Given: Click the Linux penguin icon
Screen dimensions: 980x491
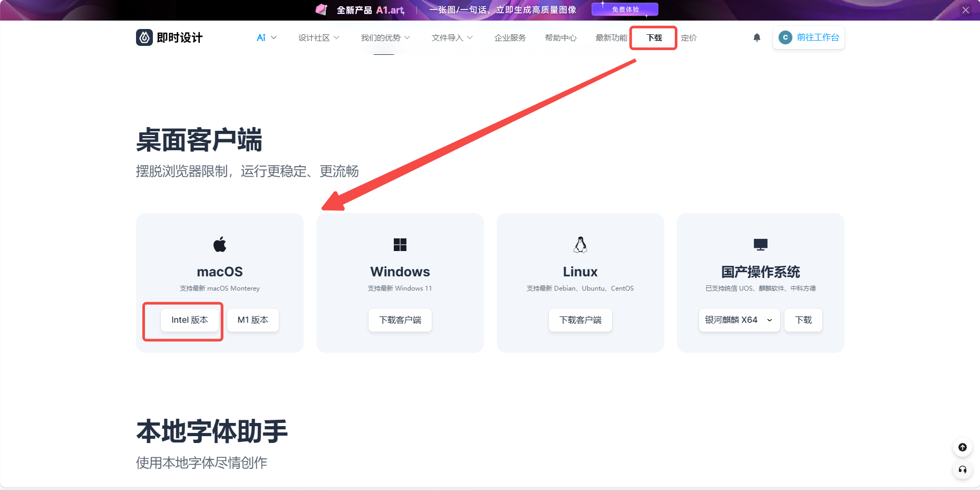Looking at the screenshot, I should (x=580, y=245).
